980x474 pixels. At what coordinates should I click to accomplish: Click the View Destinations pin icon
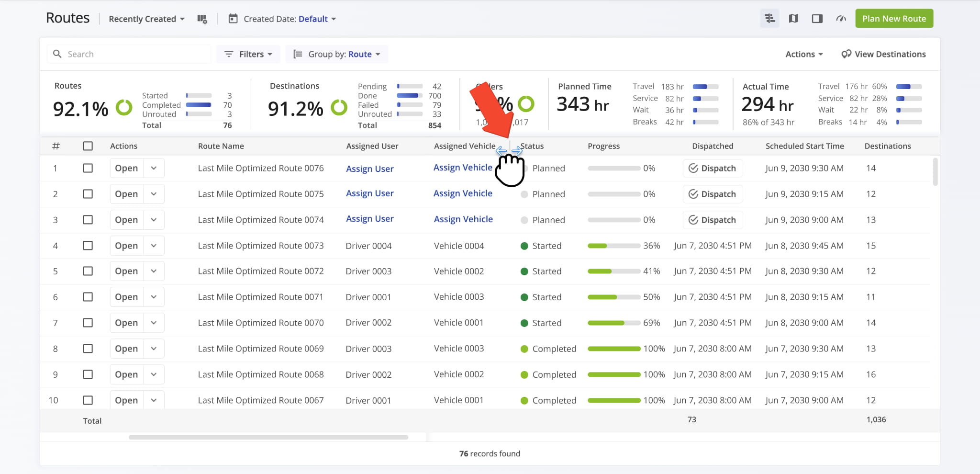(846, 54)
